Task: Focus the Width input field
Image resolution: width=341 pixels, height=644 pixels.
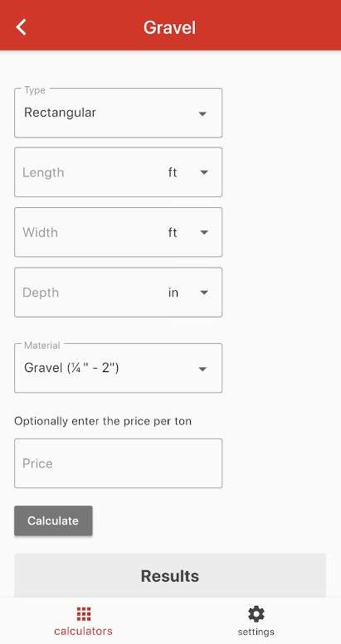Action: pos(90,232)
